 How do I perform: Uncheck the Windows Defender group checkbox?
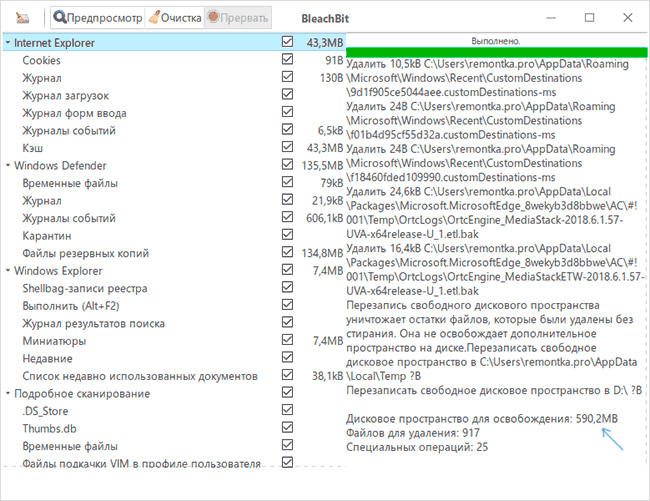pyautogui.click(x=287, y=164)
